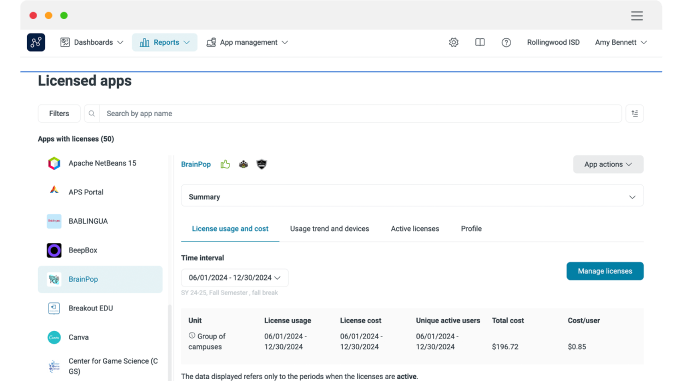Open the settings gear icon
Viewport: 682px width, 381px height.
tap(453, 42)
